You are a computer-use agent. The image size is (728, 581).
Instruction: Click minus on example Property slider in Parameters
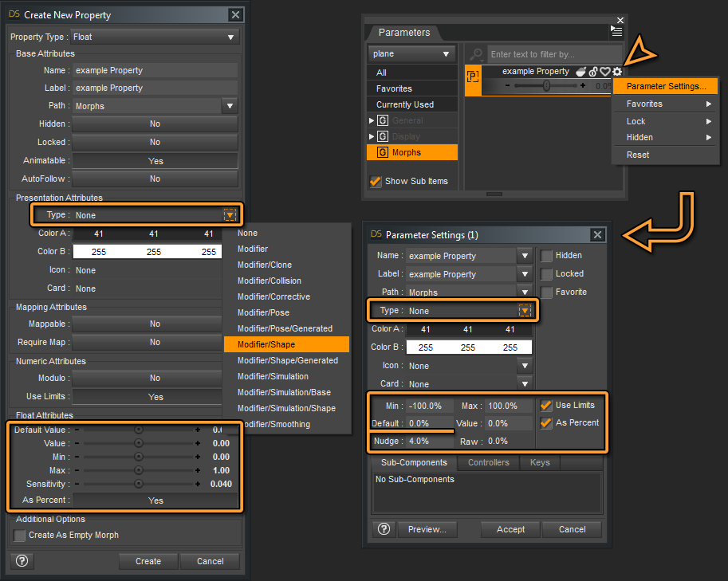507,85
